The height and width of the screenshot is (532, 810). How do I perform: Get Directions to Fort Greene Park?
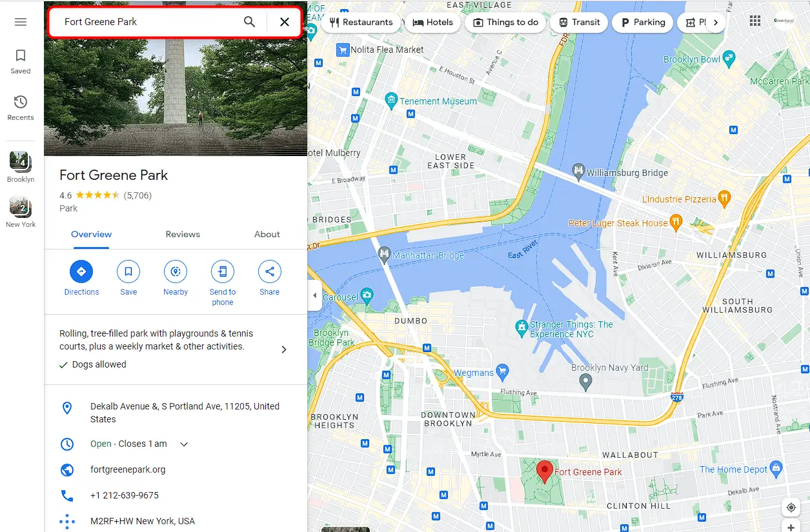(81, 271)
